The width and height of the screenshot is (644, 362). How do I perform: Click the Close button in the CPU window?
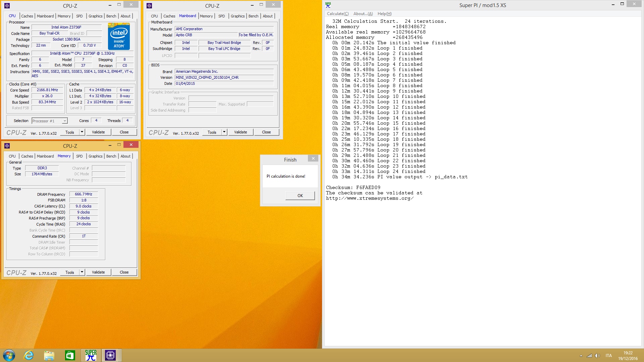tap(124, 132)
